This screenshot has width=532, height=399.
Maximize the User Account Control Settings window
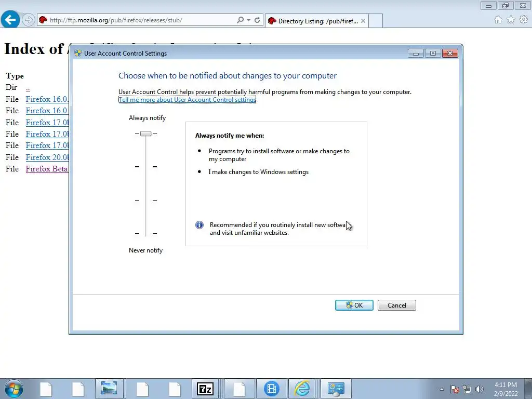433,54
